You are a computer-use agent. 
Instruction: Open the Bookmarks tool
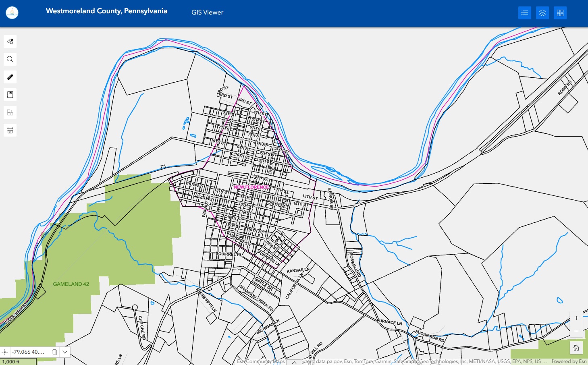click(10, 95)
